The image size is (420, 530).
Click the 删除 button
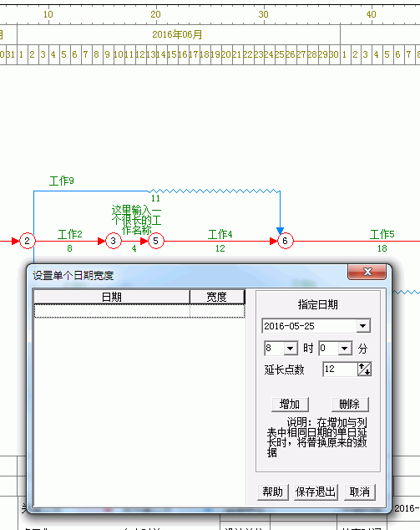pyautogui.click(x=350, y=404)
